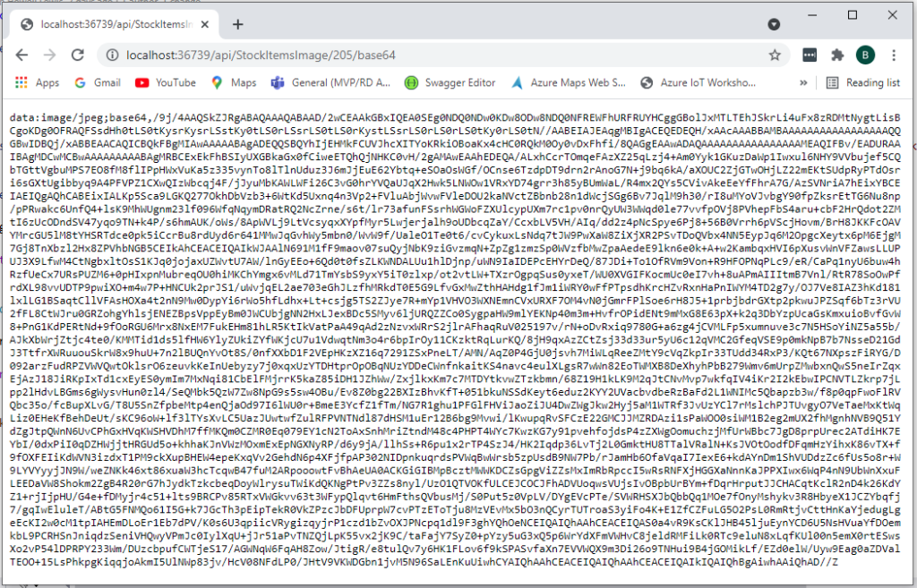This screenshot has width=917, height=588.
Task: Open a new tab with plus button
Action: click(x=237, y=24)
